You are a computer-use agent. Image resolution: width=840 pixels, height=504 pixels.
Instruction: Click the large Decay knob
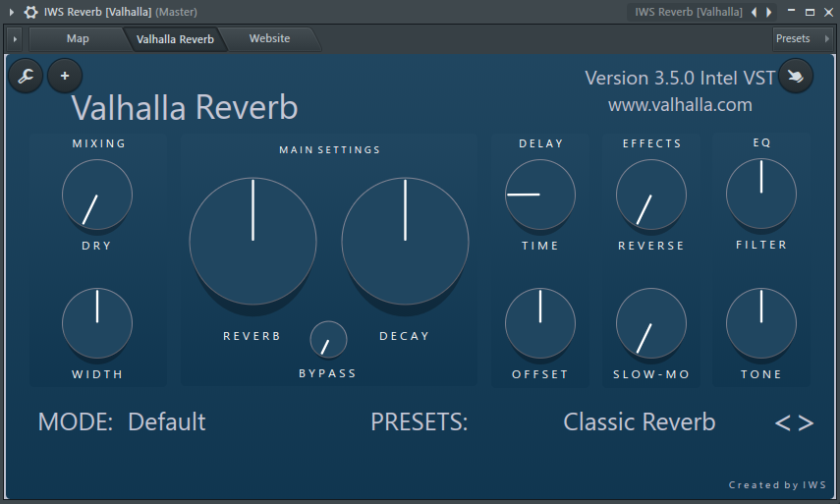tap(405, 241)
